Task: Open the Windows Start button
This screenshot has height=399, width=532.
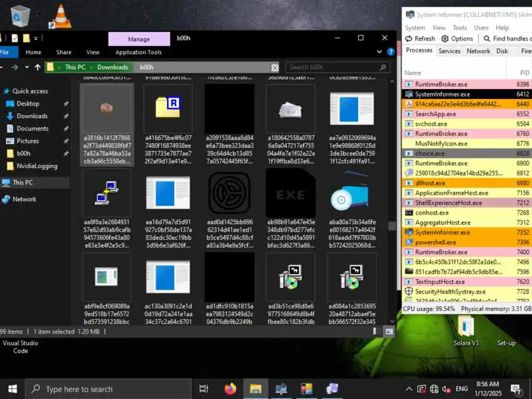Action: 12,389
